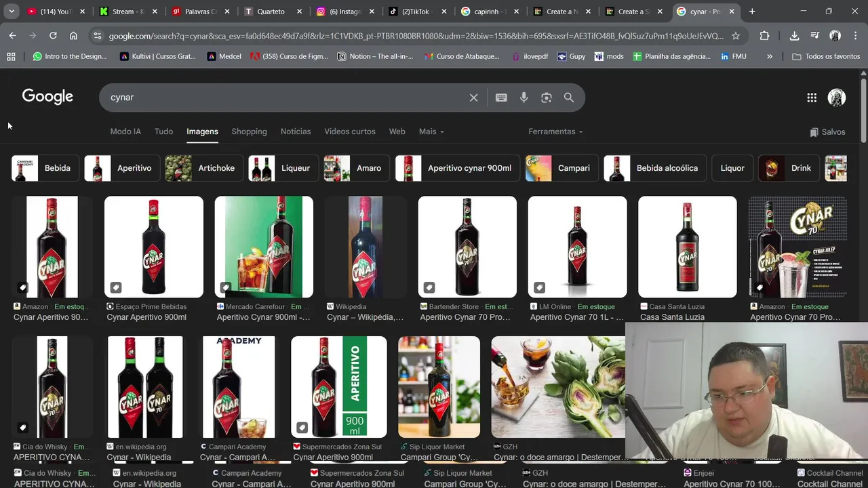
Task: Select the Modo IA search tab
Action: (x=125, y=131)
